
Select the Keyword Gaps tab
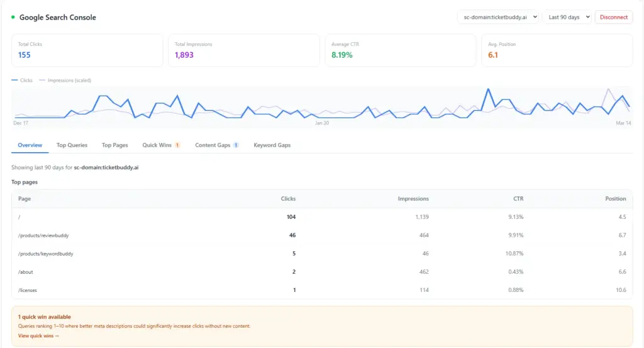(272, 145)
